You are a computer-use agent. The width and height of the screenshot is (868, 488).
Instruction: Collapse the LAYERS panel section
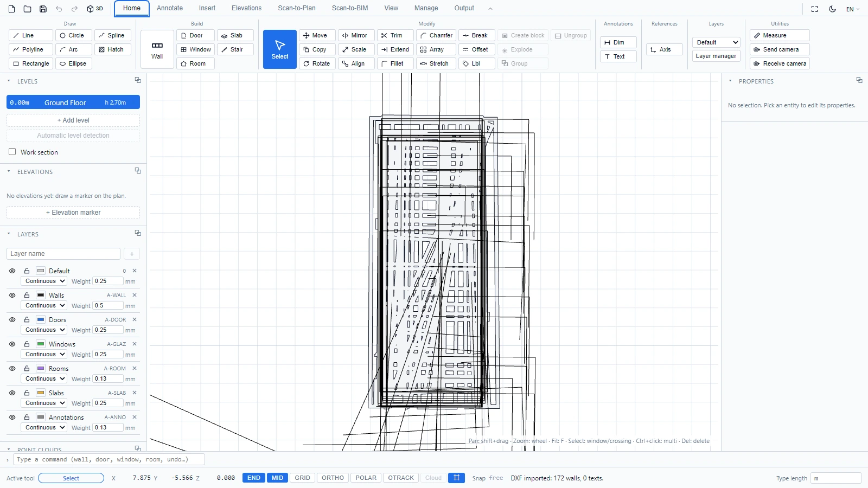coord(9,234)
